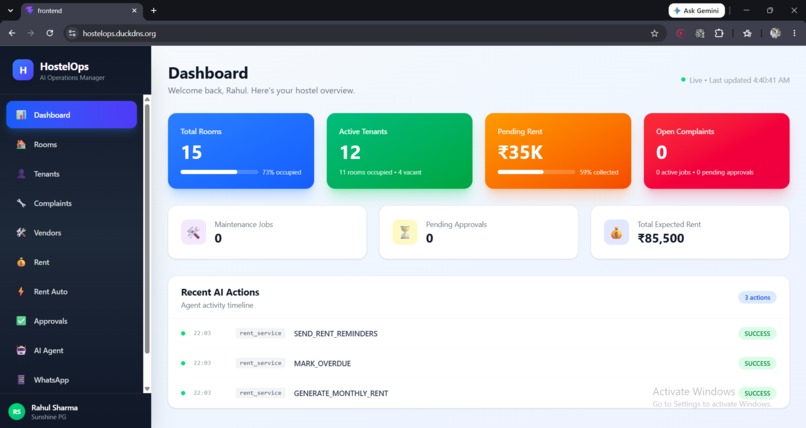Click the RS user avatar
The width and height of the screenshot is (806, 428).
click(x=17, y=412)
